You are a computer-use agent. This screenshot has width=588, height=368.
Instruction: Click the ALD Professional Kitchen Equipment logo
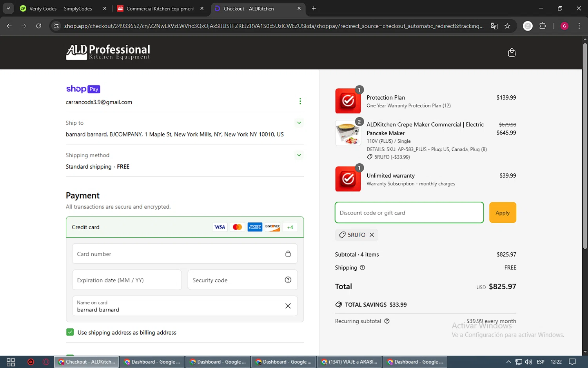click(108, 52)
